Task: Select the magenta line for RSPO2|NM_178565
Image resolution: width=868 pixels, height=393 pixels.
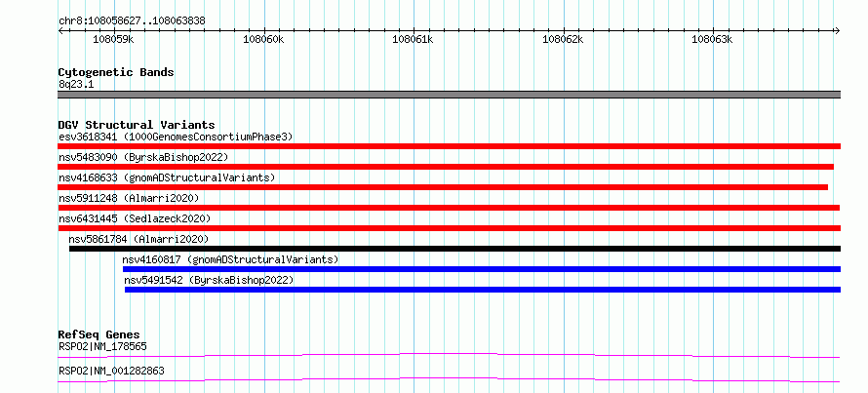Action: [449, 355]
